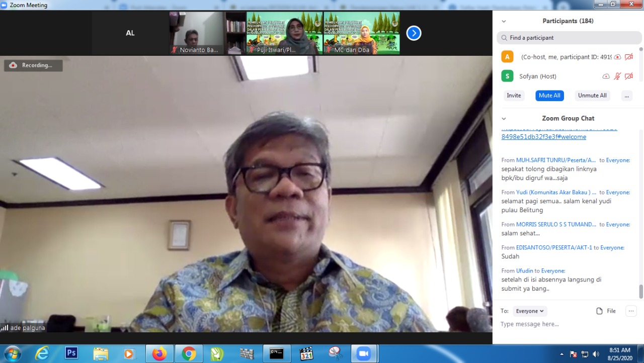Viewport: 644px width, 363px height.
Task: Open the 'Everyone' recipient dropdown
Action: click(x=530, y=311)
